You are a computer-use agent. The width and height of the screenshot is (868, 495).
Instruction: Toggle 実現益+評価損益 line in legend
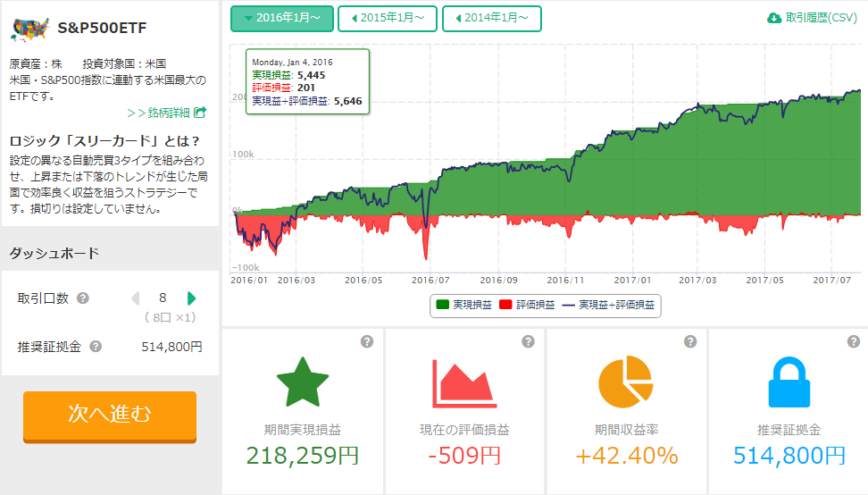pyautogui.click(x=608, y=305)
